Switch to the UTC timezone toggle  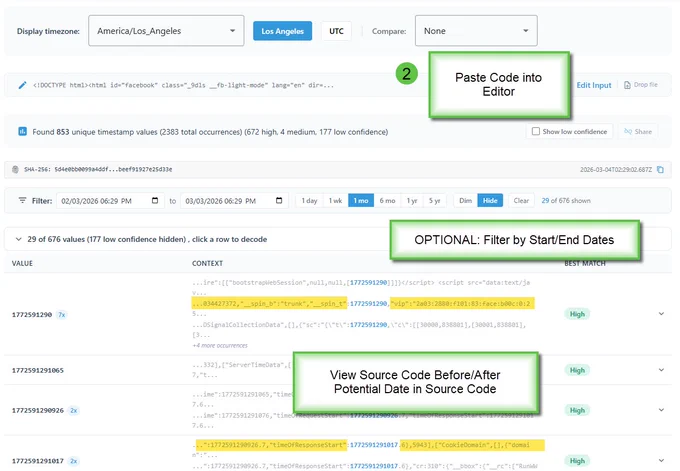click(336, 31)
